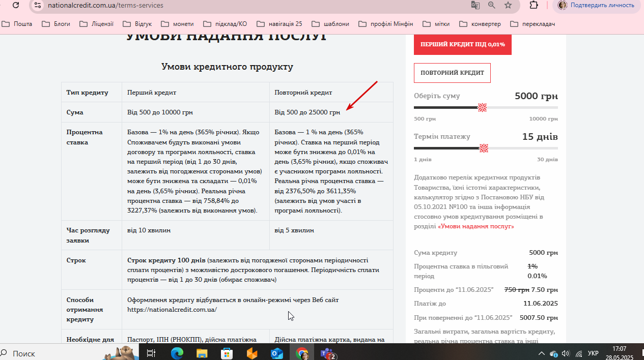Show hidden tray icons with the chevron
The width and height of the screenshot is (644, 360).
click(541, 353)
